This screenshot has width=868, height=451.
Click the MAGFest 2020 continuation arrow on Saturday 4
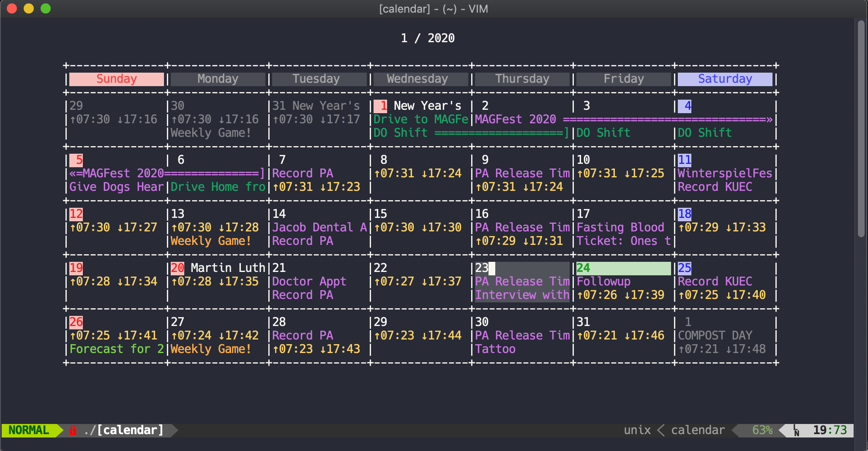coord(769,120)
